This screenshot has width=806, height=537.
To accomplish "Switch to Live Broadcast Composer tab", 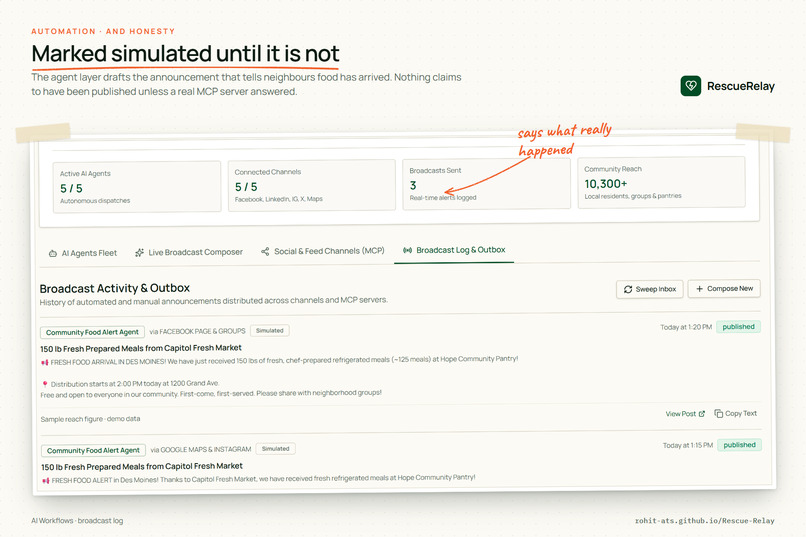I will (x=189, y=252).
